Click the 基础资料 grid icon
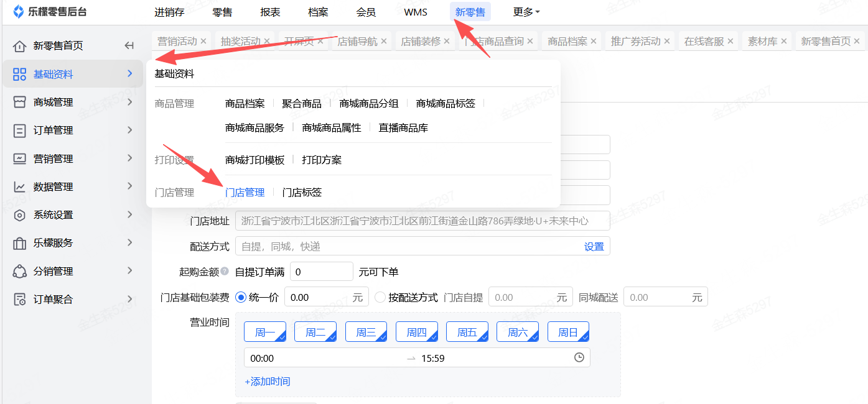 point(20,74)
